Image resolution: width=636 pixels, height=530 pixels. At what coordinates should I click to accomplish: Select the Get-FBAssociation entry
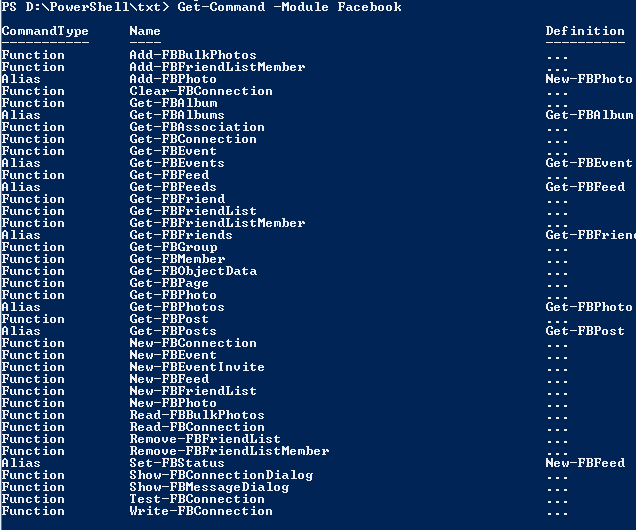tap(197, 127)
